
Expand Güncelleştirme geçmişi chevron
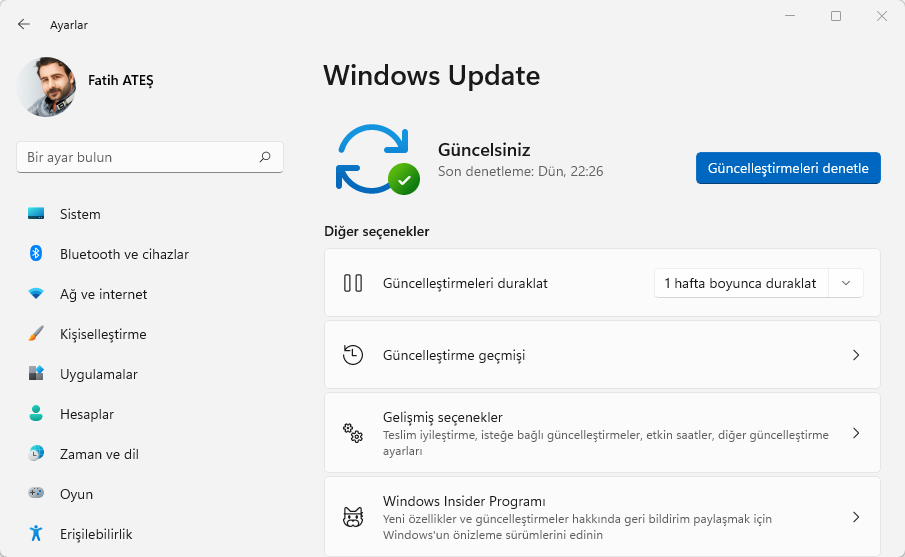tap(856, 355)
